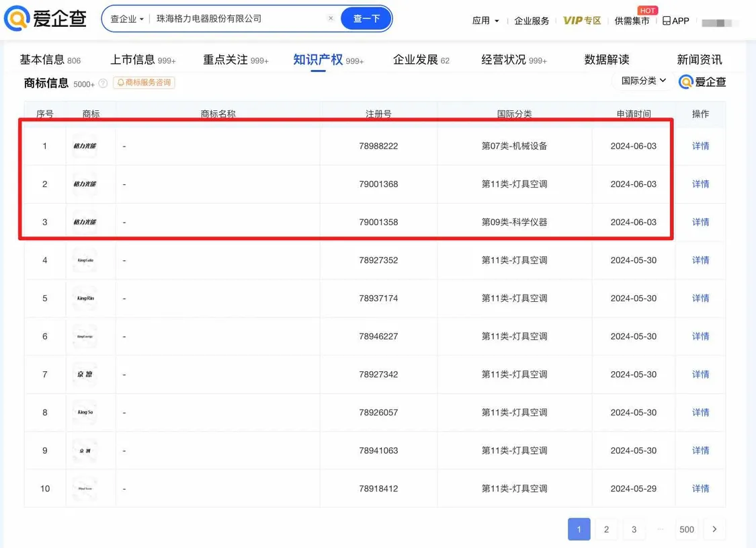Image resolution: width=756 pixels, height=548 pixels.
Task: Click trademark thumbnail in row 1
Action: pyautogui.click(x=85, y=146)
